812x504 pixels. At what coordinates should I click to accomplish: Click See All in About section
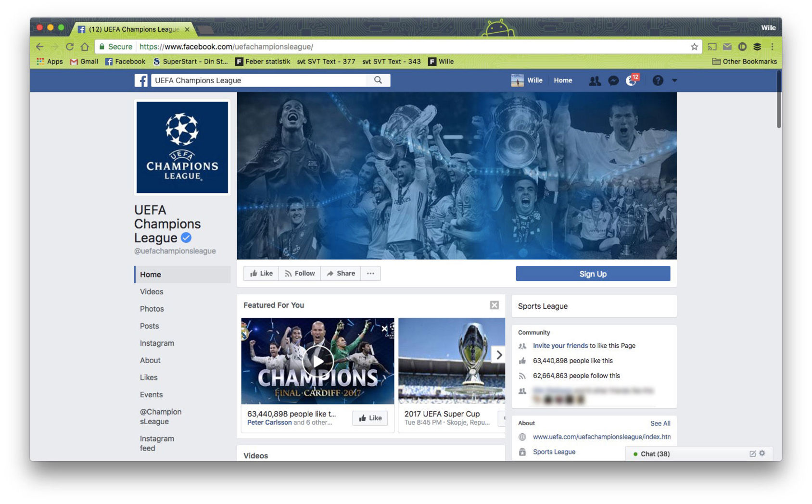coord(660,424)
